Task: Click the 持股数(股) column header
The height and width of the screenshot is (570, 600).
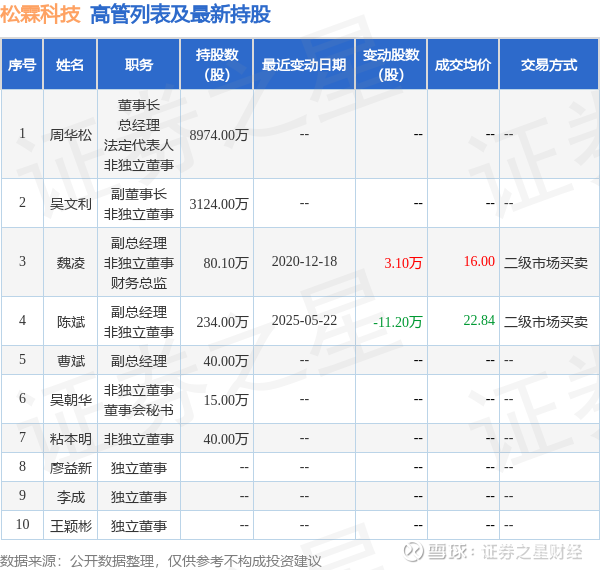Action: 217,65
